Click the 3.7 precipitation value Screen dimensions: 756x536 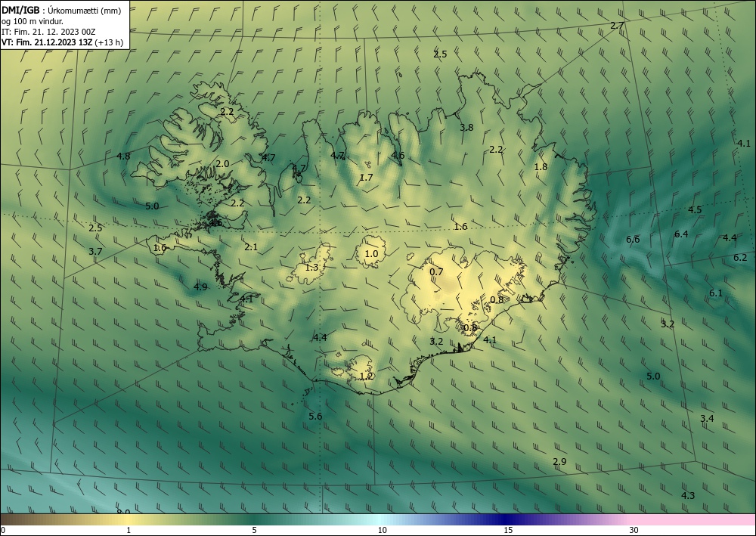click(x=95, y=251)
